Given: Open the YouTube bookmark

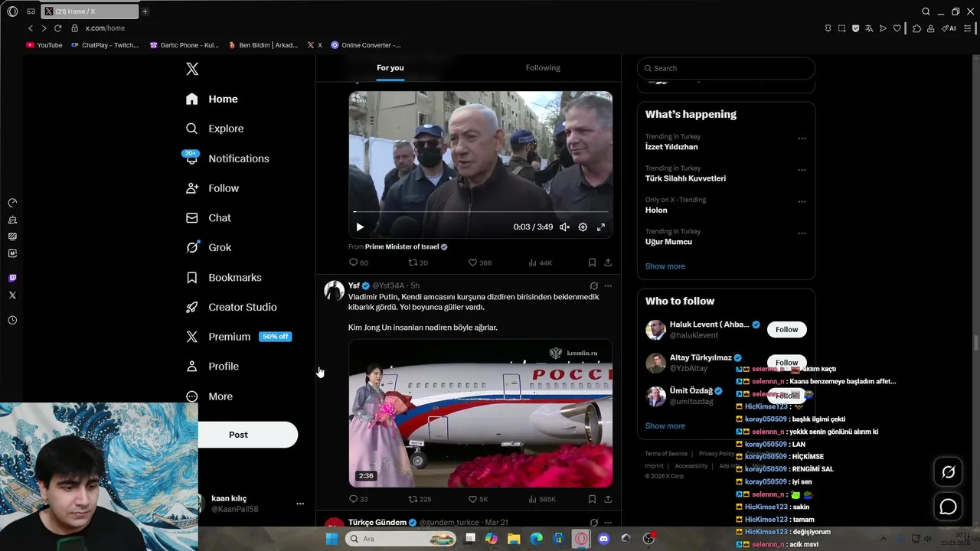Looking at the screenshot, I should (44, 45).
